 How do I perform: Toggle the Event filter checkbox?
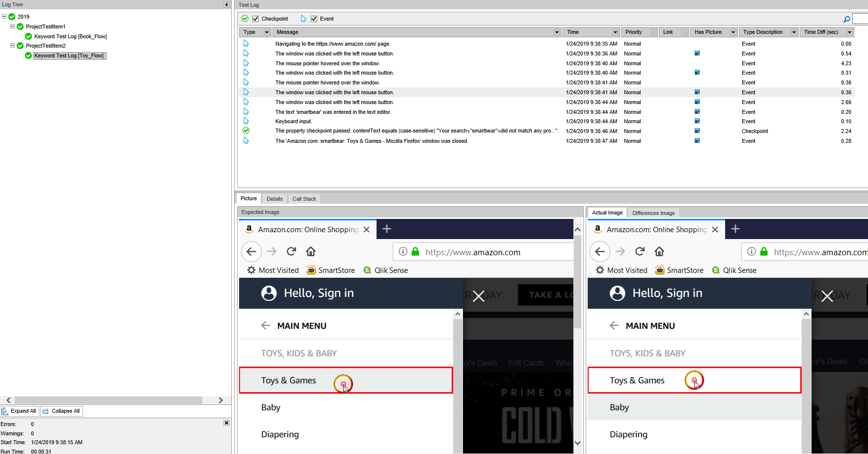314,19
